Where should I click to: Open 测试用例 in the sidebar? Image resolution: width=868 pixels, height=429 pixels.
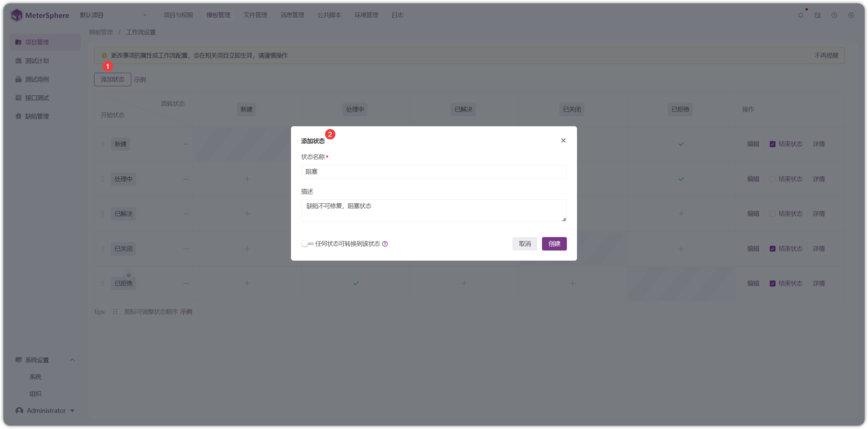point(45,79)
